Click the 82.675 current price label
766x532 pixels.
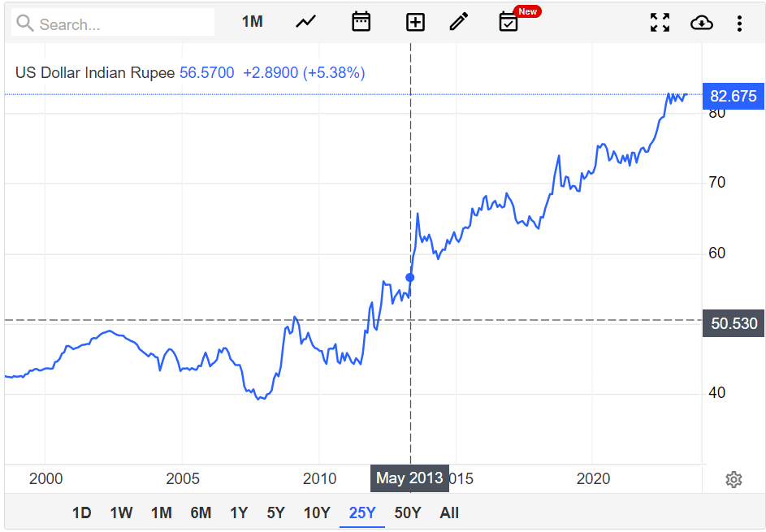(x=733, y=96)
